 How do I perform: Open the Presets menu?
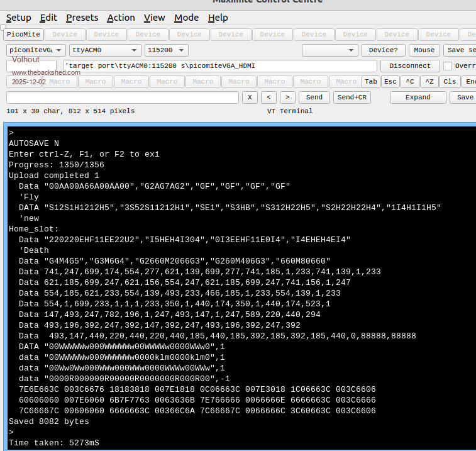(x=82, y=18)
